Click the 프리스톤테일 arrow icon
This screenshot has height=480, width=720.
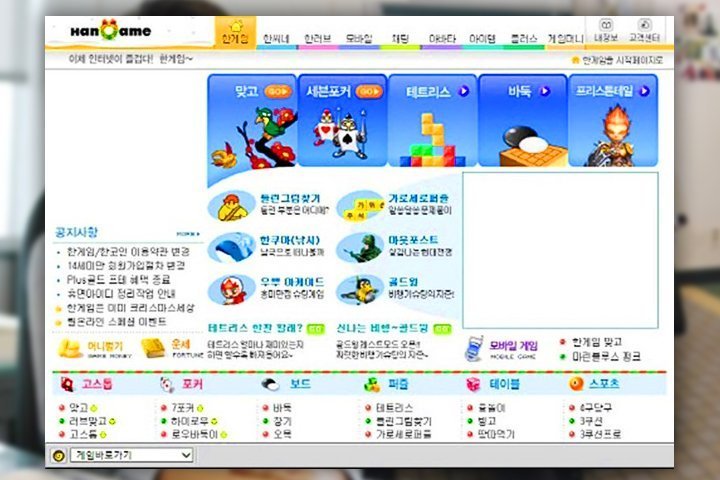coord(644,91)
